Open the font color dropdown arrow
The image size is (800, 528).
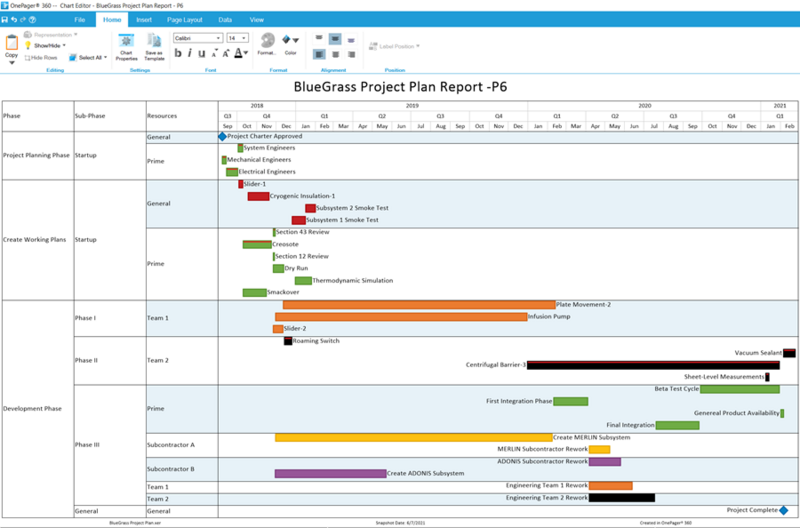click(x=246, y=53)
